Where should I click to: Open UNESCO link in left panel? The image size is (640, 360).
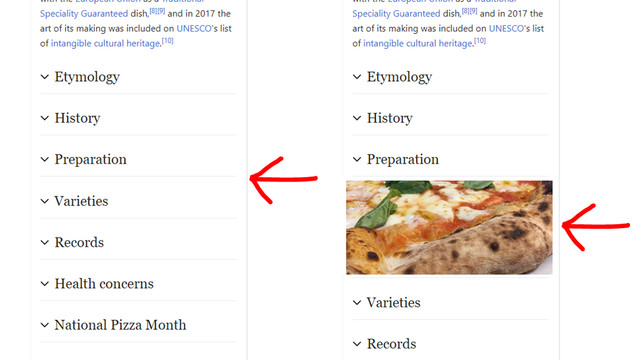(194, 29)
